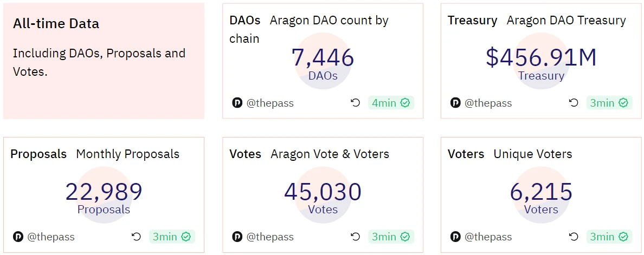Click the 3min freshness badge on Votes card
This screenshot has width=644, height=255.
[x=390, y=237]
